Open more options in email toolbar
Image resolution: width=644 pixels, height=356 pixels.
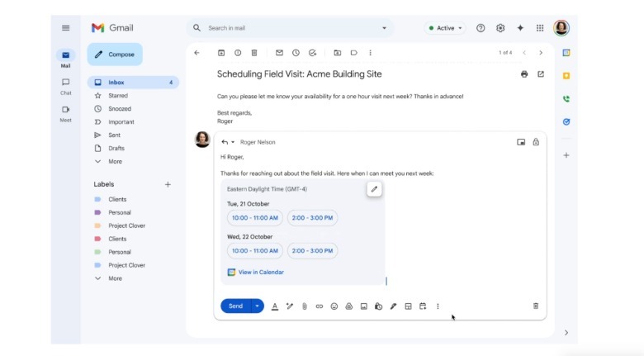coord(370,53)
